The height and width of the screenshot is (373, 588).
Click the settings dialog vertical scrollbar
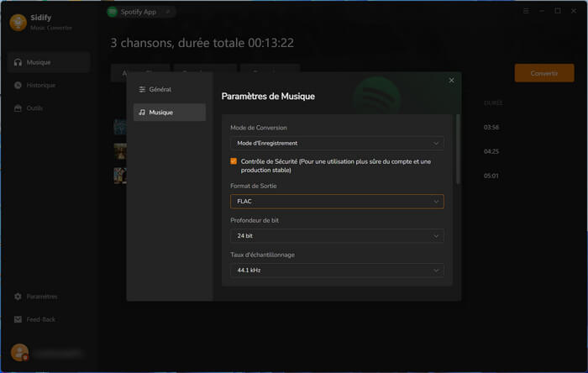[458, 149]
